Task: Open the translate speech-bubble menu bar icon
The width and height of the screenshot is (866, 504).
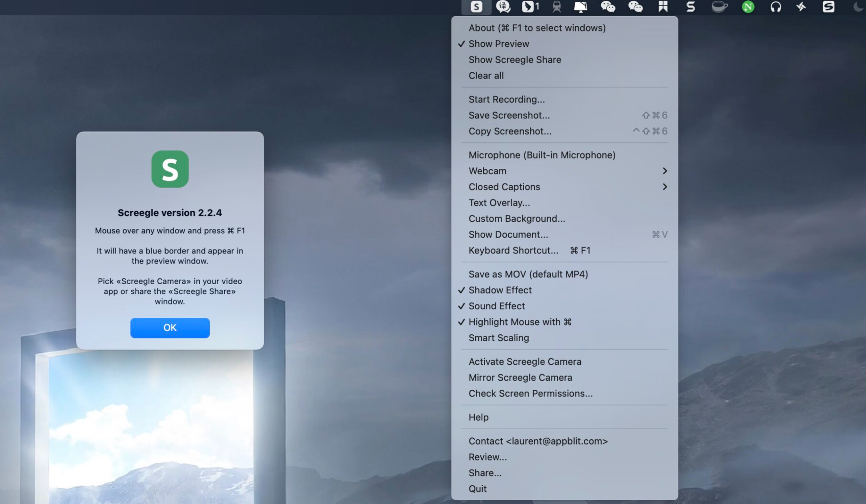Action: (x=503, y=7)
